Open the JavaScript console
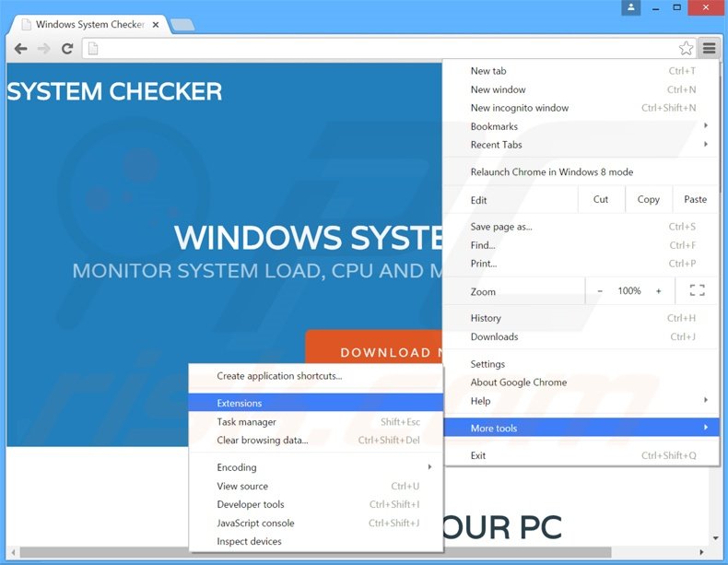This screenshot has width=728, height=565. (x=316, y=523)
